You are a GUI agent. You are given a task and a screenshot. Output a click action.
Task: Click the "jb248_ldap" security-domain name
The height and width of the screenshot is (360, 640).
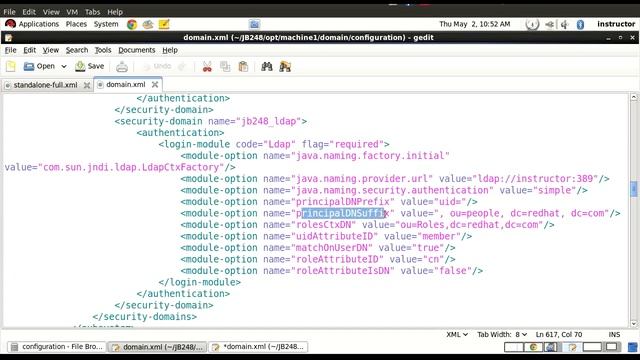[269, 121]
